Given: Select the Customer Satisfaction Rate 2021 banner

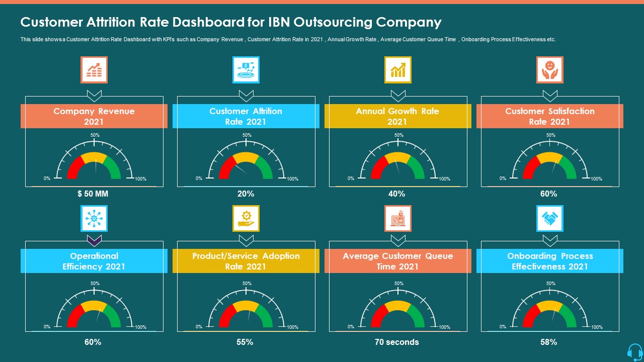Looking at the screenshot, I should coord(550,116).
